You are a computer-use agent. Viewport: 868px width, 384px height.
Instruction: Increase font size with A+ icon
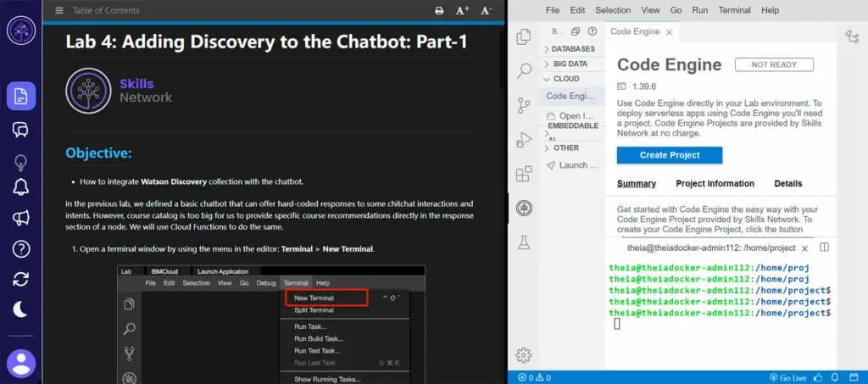point(462,10)
